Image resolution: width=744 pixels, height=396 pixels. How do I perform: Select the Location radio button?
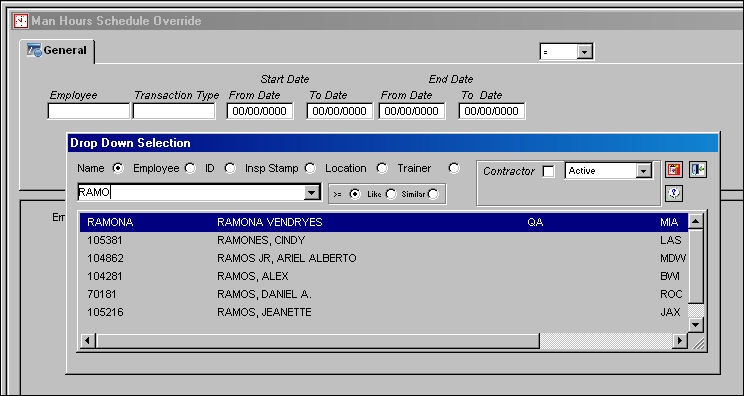click(381, 168)
